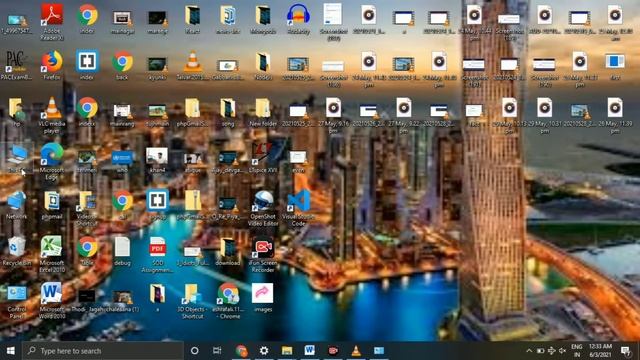Select the 'download' folder icon
The width and height of the screenshot is (640, 360).
tap(228, 251)
